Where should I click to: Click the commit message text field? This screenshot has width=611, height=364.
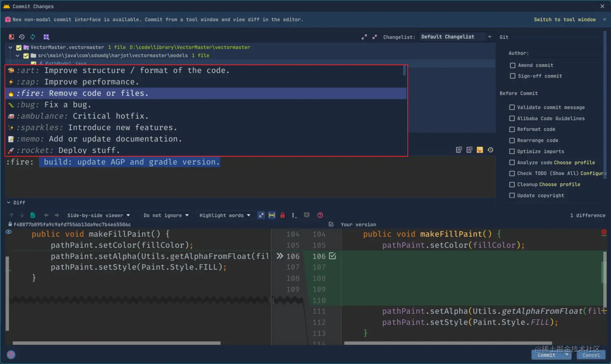click(250, 177)
